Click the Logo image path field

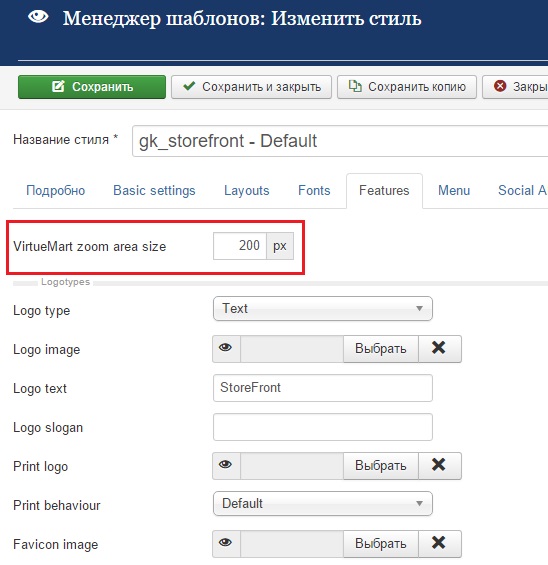(292, 349)
